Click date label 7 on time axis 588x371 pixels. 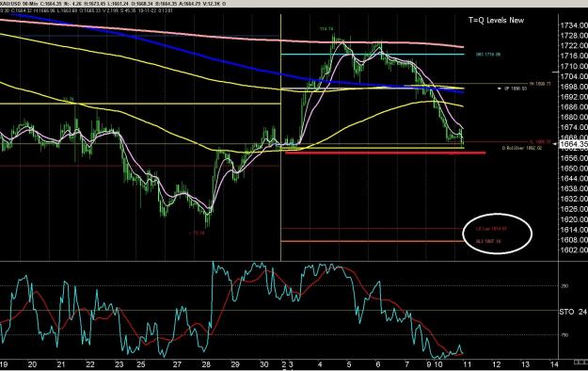coord(407,364)
